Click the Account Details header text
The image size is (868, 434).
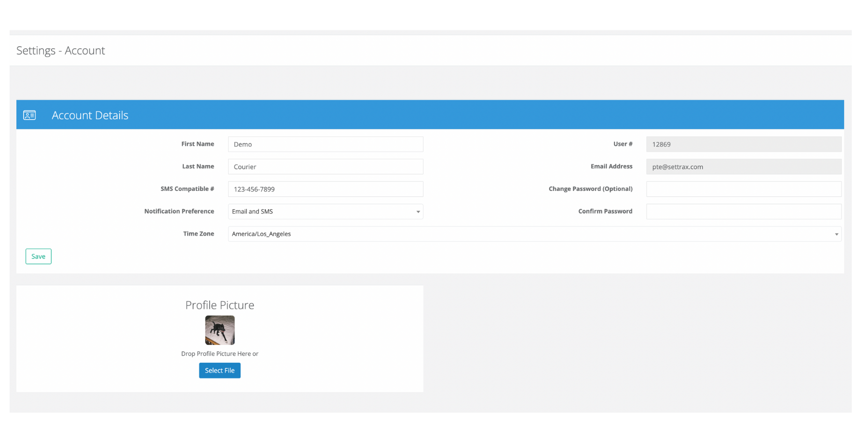(x=90, y=115)
